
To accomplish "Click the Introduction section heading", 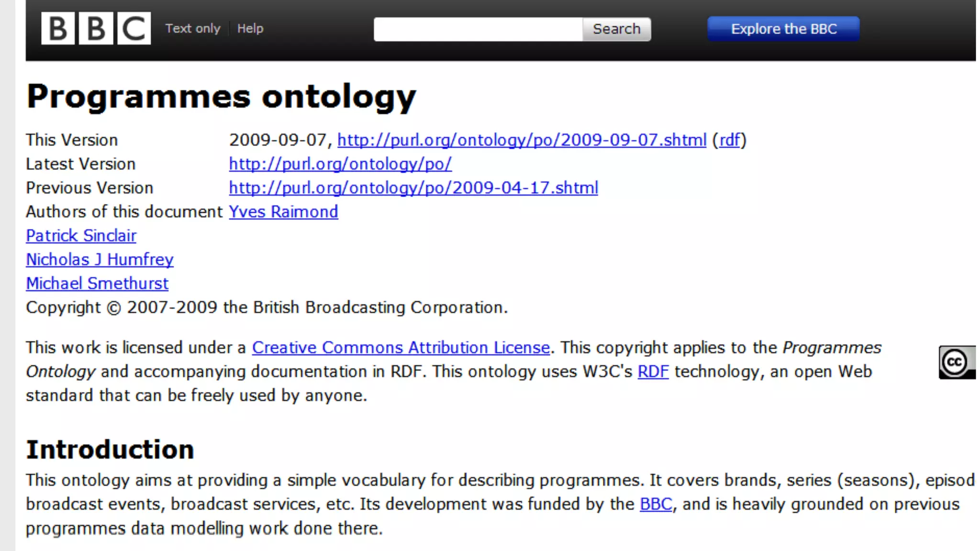I will [x=110, y=450].
